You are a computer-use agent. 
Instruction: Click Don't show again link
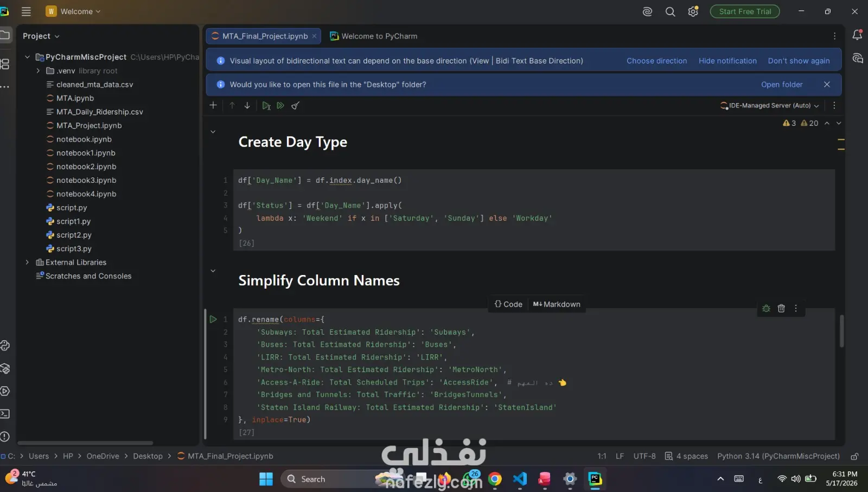(799, 61)
